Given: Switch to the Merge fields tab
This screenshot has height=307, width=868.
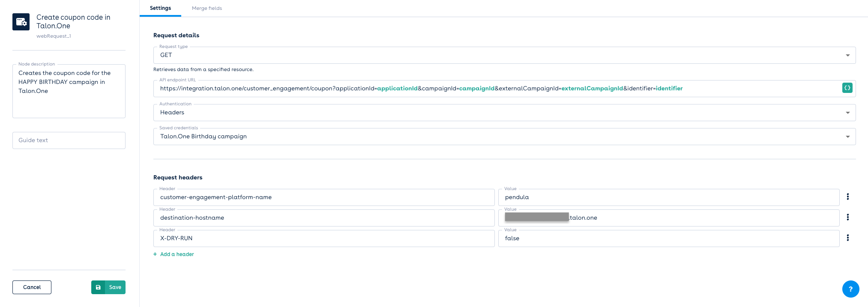Looking at the screenshot, I should (207, 8).
